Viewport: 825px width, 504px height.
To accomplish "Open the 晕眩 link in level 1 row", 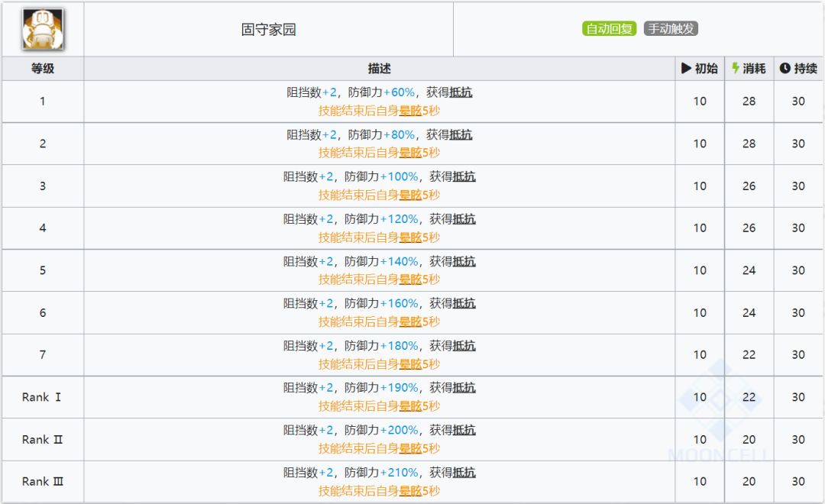I will 410,111.
